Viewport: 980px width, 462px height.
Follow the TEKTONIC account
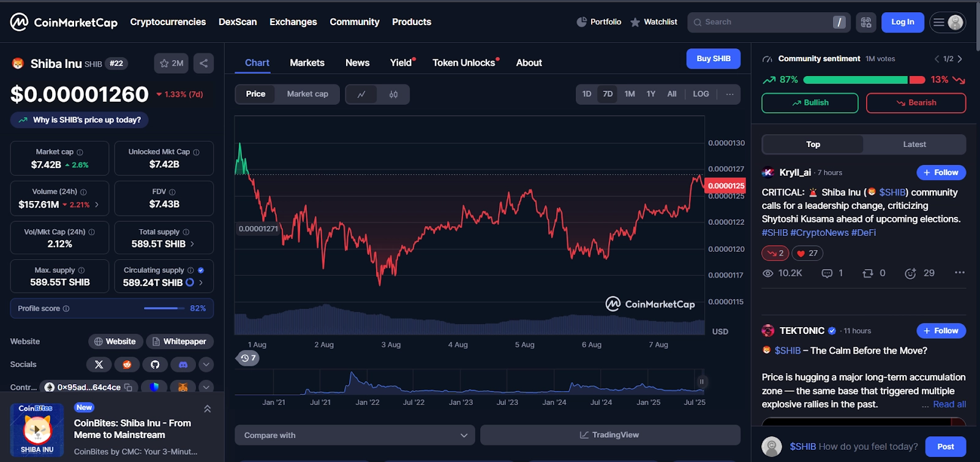pos(941,331)
